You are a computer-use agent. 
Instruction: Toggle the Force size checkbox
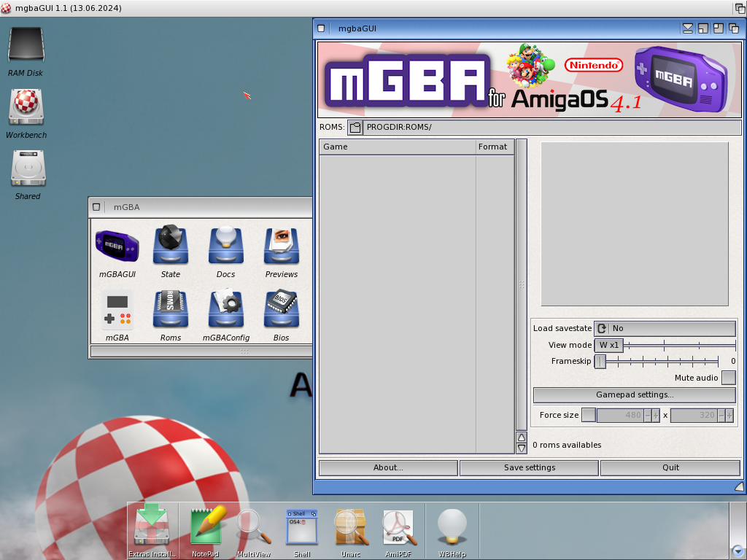(588, 415)
